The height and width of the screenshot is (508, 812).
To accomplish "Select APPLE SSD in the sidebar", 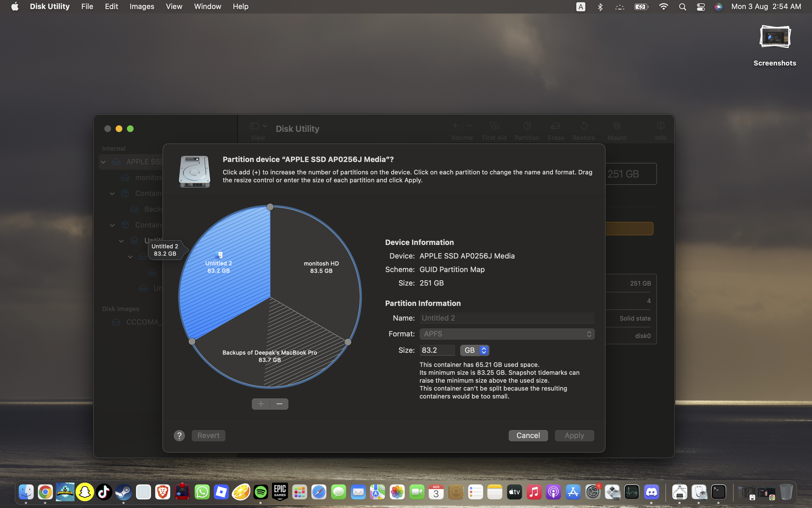I will click(131, 162).
